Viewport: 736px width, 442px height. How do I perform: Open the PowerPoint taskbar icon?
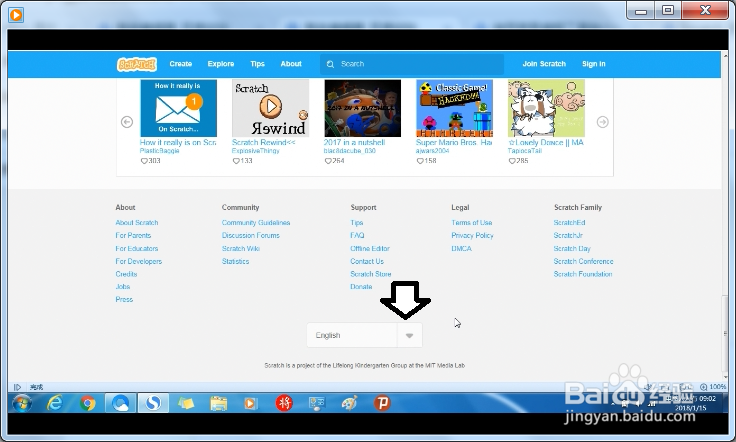(382, 403)
